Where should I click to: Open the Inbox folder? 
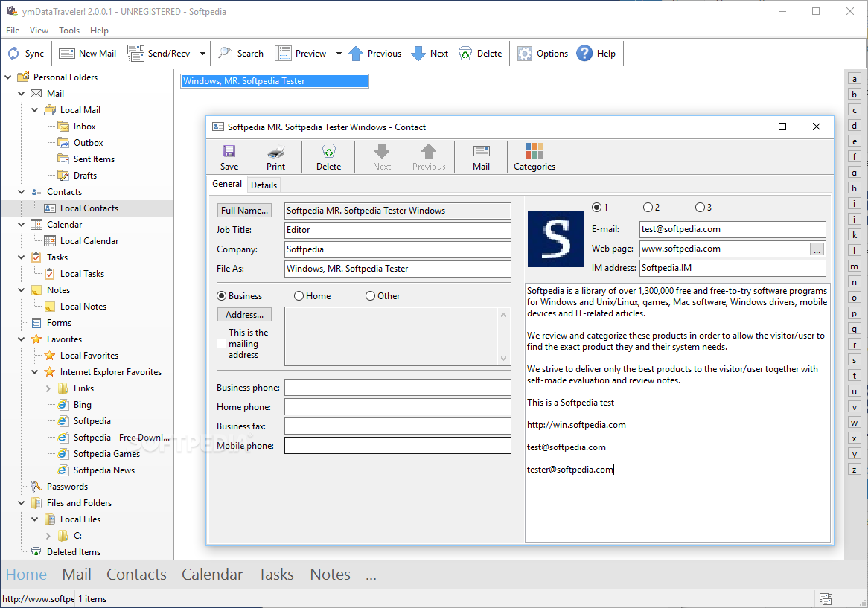(x=85, y=127)
